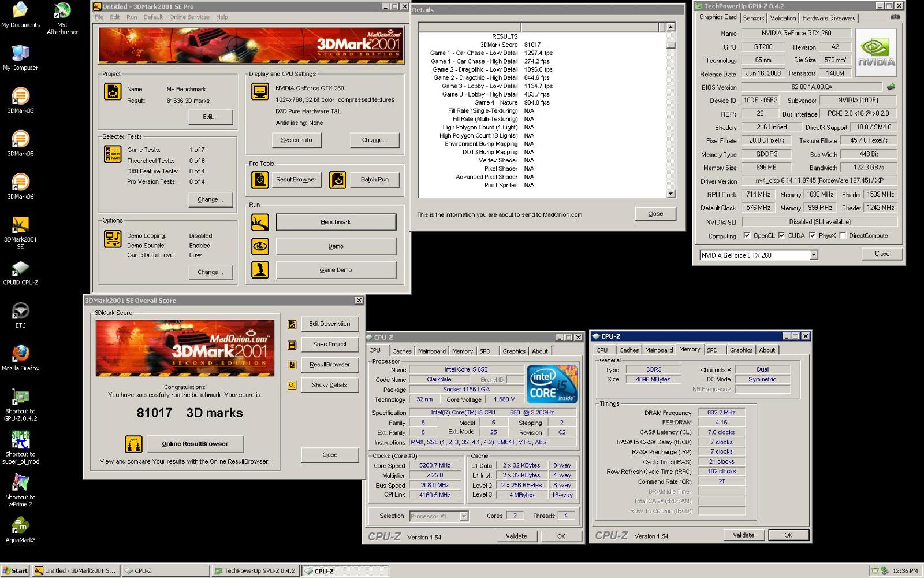The image size is (924, 578).
Task: Click the Edit button in Project section
Action: [x=210, y=117]
